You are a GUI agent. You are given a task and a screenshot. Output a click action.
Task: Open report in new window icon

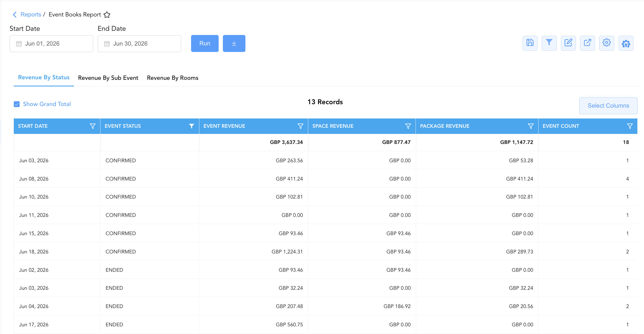point(588,43)
